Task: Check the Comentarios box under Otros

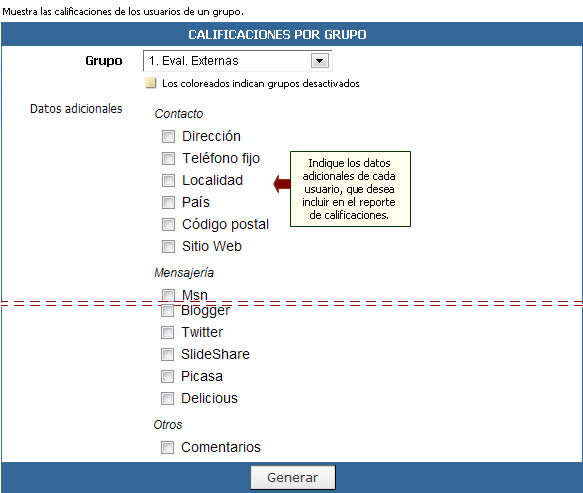Action: [x=167, y=447]
